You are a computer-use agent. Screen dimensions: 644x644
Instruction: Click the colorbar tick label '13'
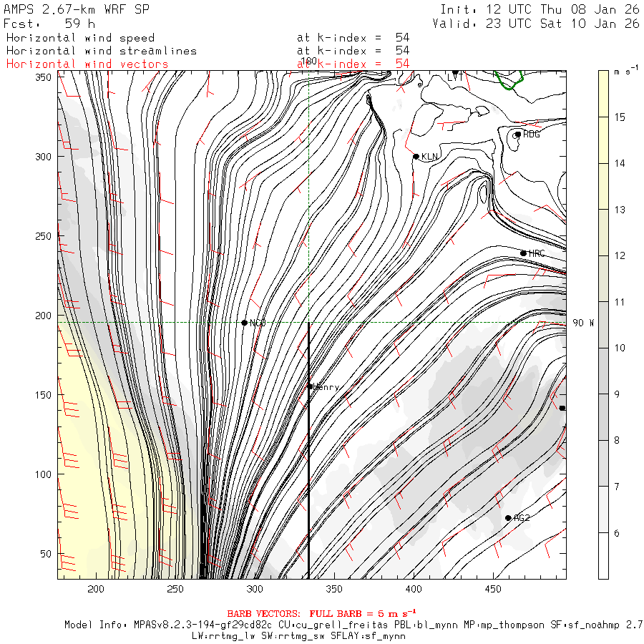[620, 210]
